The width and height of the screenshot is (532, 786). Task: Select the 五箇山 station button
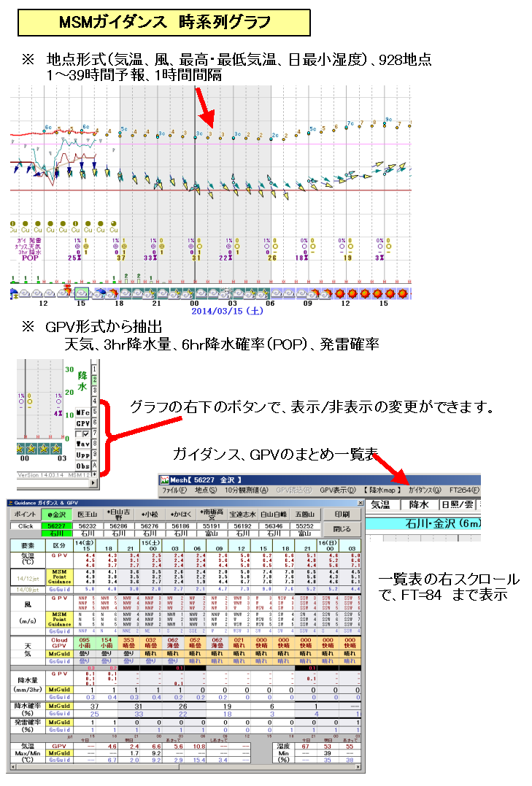point(305,515)
